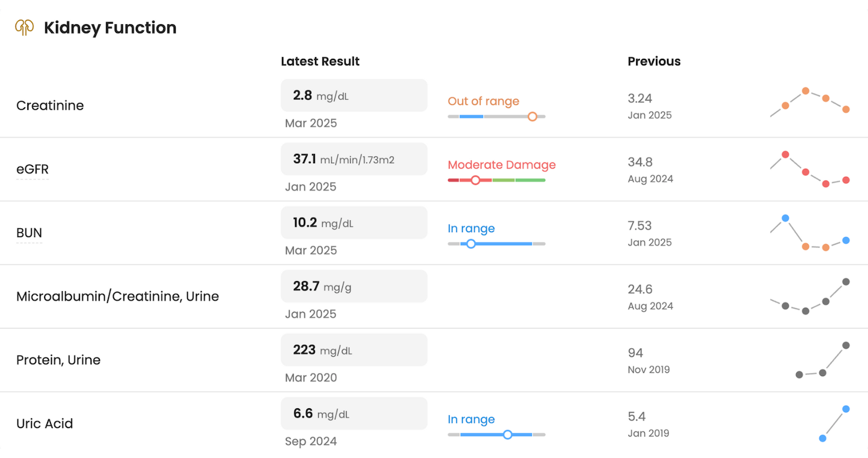Select the Creatinine 2.8 mg/dL result box

354,95
